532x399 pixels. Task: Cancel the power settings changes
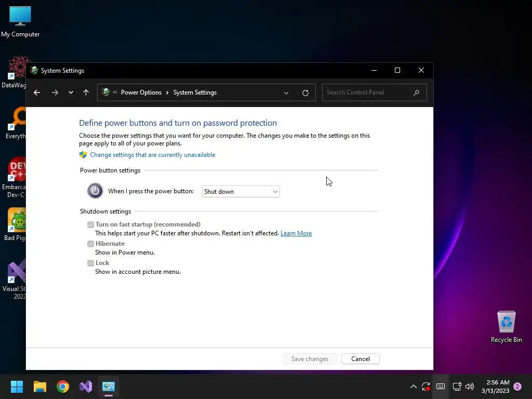[361, 359]
